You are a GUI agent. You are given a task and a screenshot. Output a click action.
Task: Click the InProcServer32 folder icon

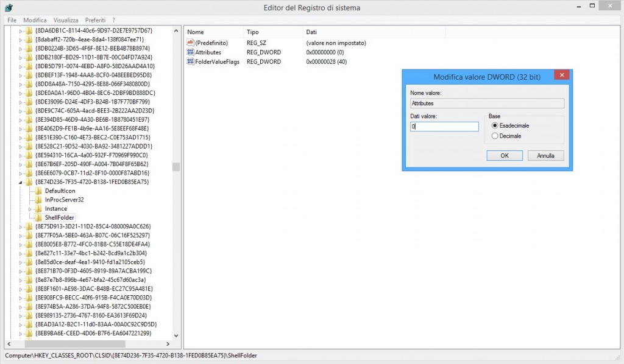tap(39, 200)
